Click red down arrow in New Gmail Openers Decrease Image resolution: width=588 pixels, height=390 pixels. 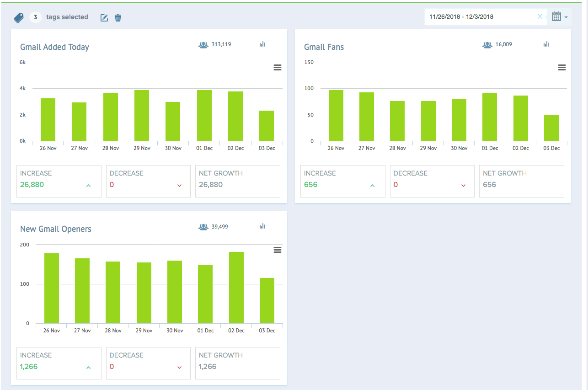point(179,368)
